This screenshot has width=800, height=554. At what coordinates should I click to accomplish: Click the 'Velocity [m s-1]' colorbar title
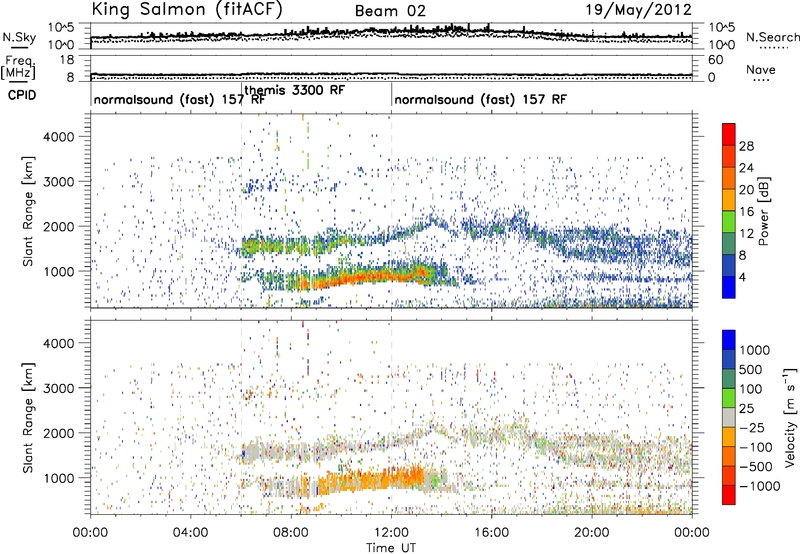point(790,417)
